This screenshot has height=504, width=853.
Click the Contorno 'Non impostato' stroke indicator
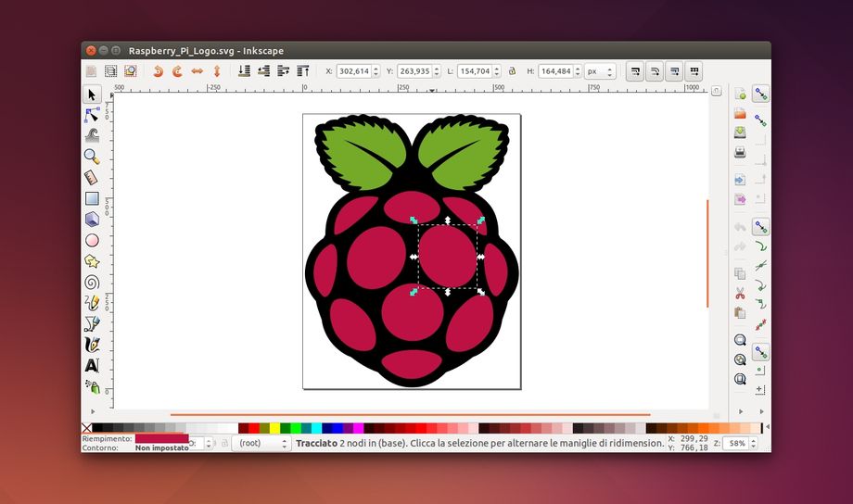pos(161,447)
